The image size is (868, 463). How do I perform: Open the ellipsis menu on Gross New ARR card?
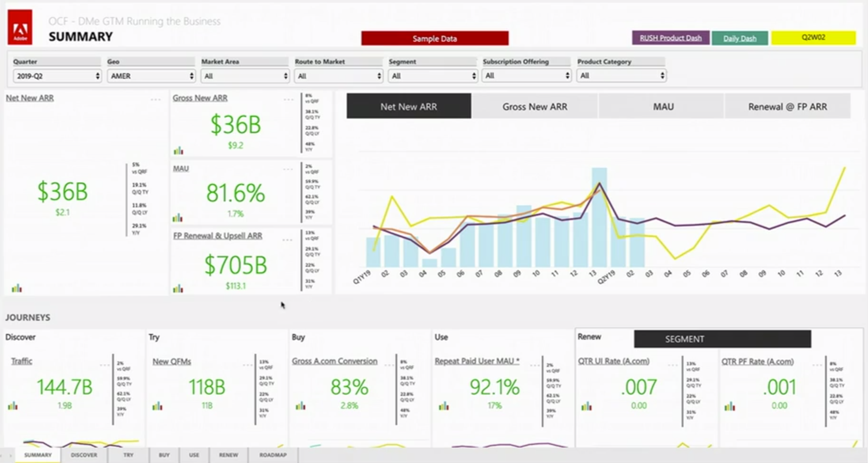point(288,98)
